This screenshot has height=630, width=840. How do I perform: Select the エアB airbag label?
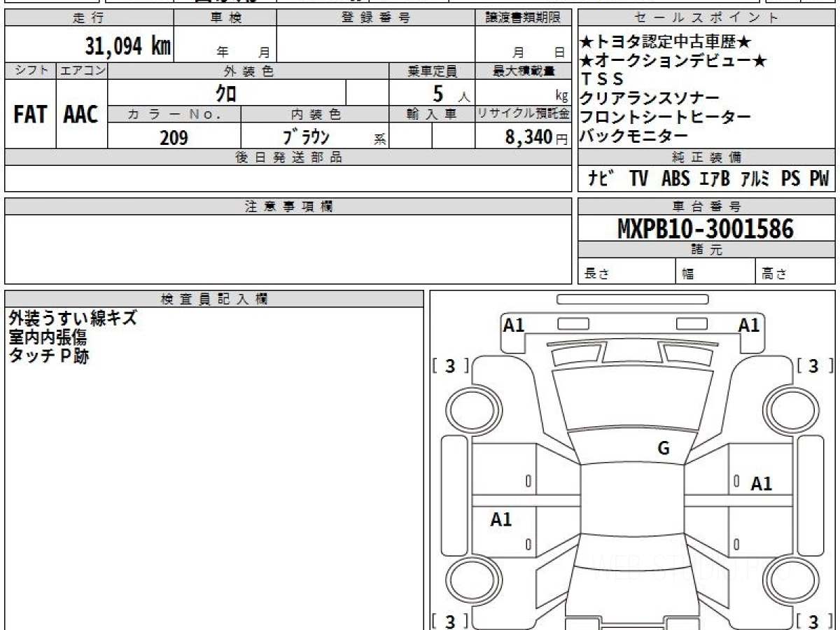point(715,178)
